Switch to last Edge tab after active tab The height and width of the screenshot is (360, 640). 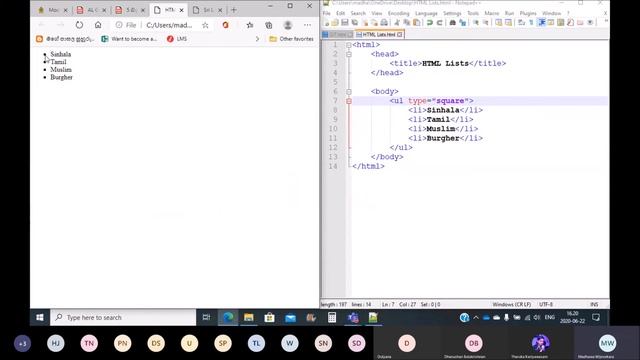208,10
